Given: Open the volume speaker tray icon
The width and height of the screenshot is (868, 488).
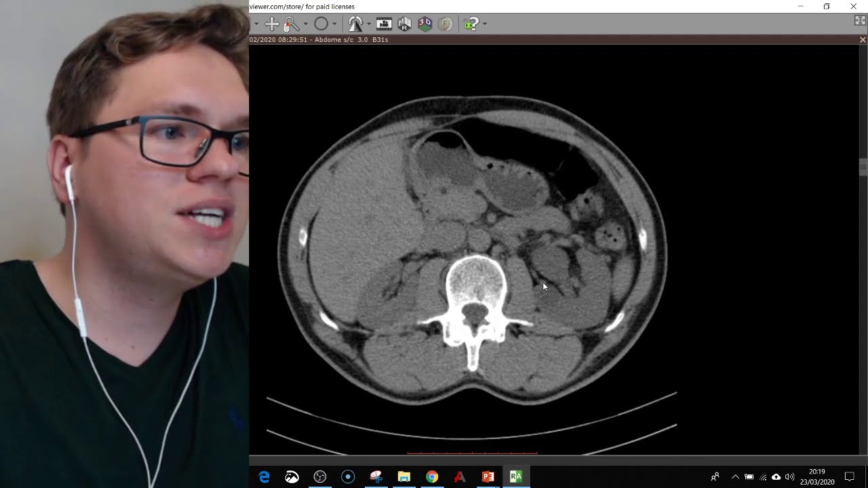Looking at the screenshot, I should [789, 477].
